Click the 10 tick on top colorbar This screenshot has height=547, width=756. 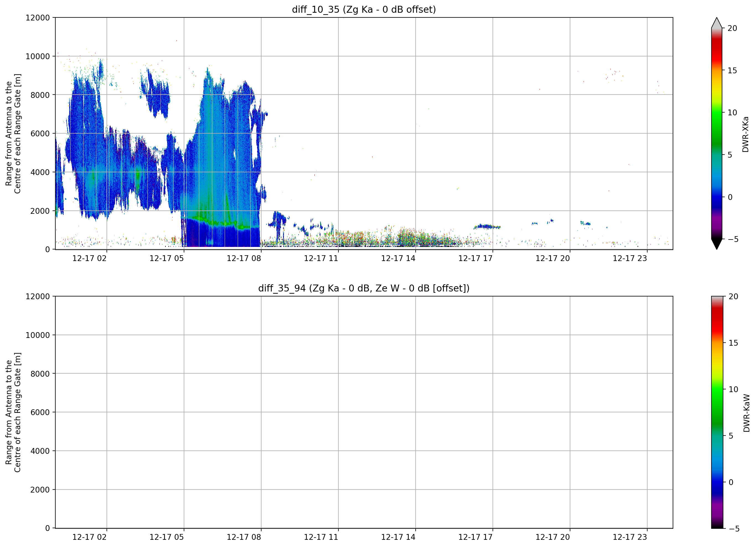(732, 113)
